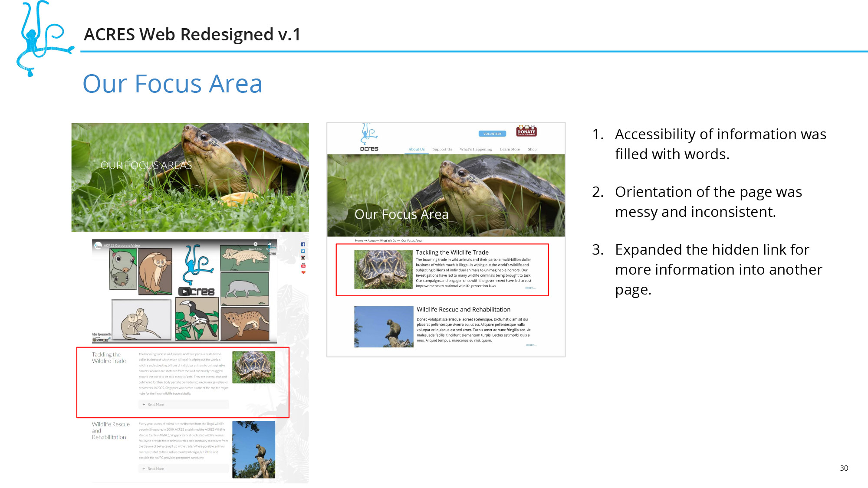The image size is (868, 488).
Task: Click the Instagram icon in old page sidebar
Action: pos(303,258)
